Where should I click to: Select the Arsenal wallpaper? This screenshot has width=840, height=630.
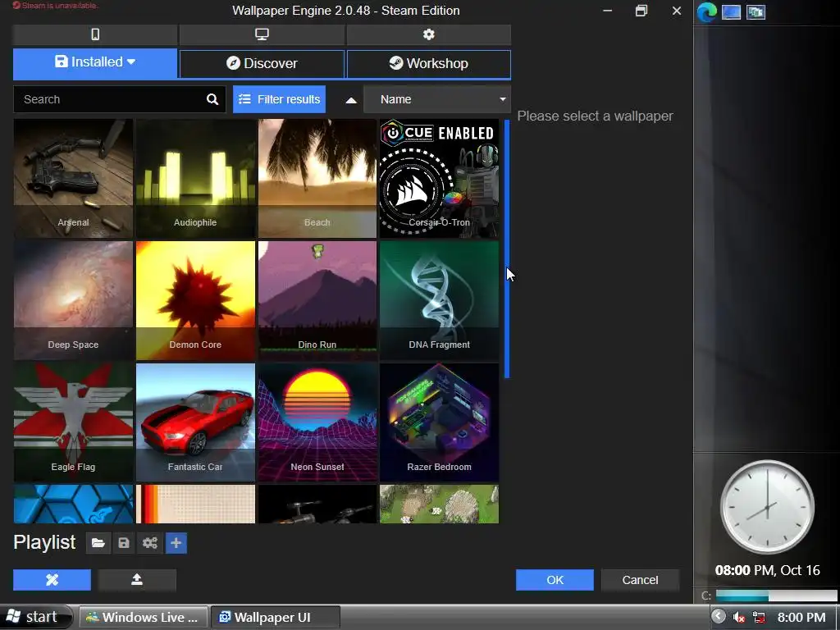coord(73,178)
